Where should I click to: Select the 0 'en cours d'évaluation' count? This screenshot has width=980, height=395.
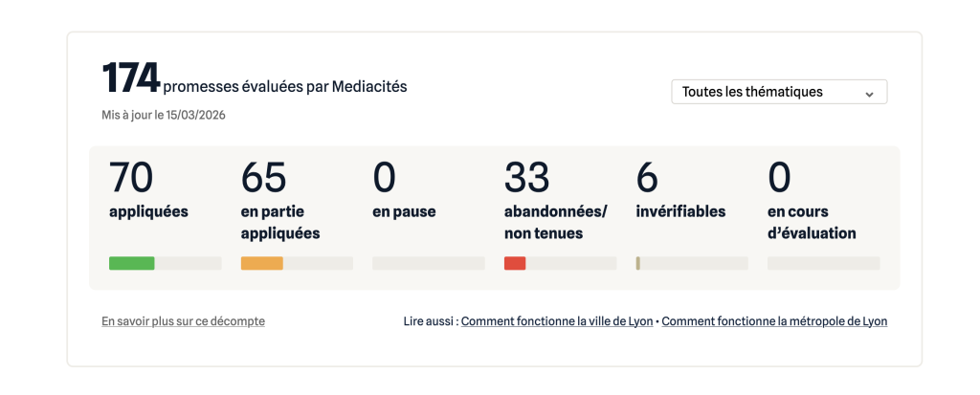(x=779, y=178)
